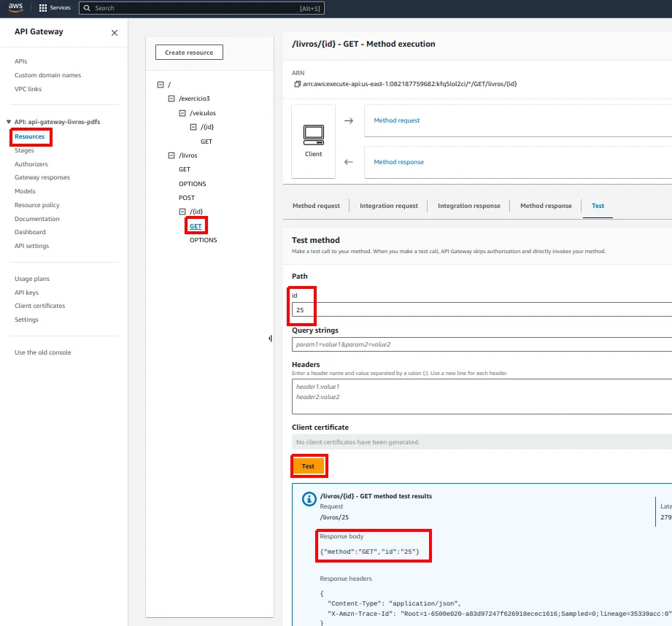Viewport: 672px width, 626px height.
Task: Open VPC links in sidebar
Action: click(x=28, y=89)
